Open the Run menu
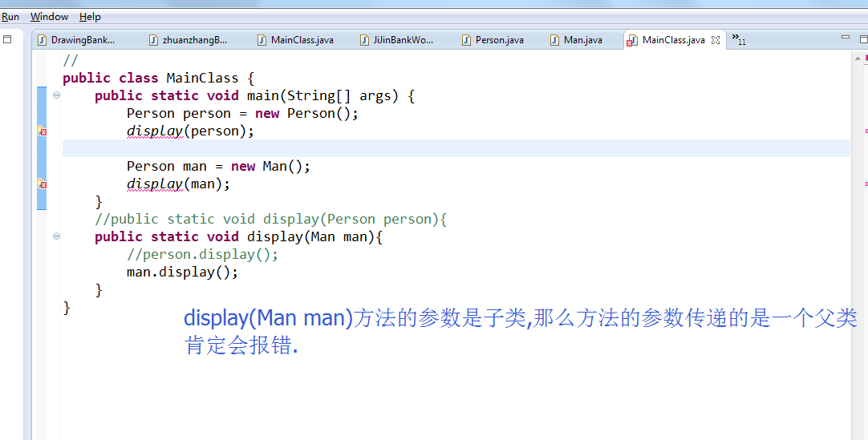This screenshot has width=868, height=440. 10,17
